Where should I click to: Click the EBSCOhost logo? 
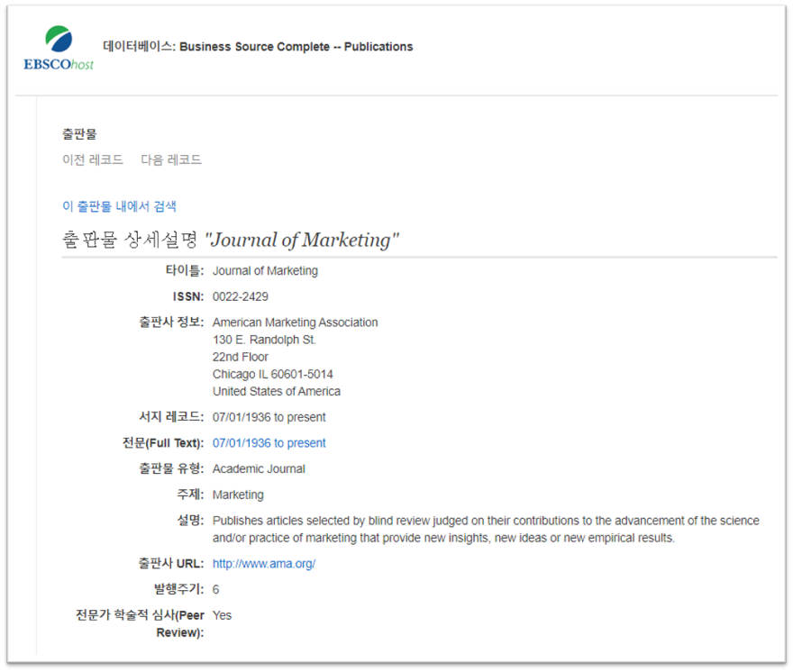tap(59, 48)
